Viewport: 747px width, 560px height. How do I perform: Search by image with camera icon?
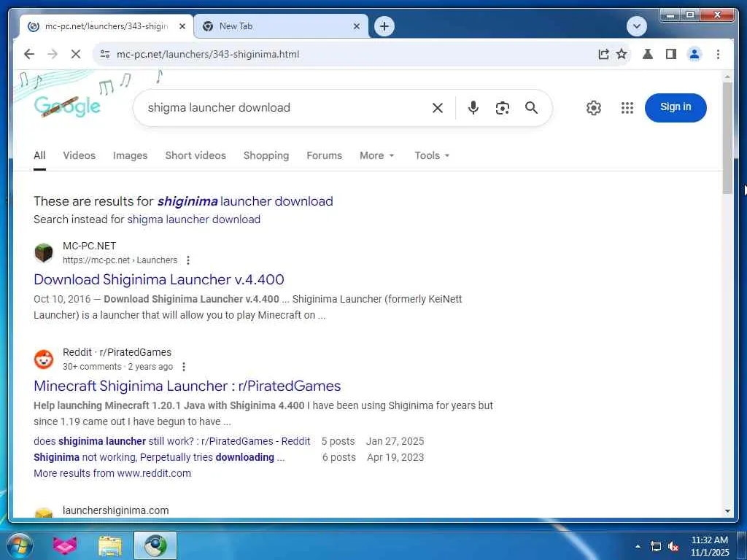pos(502,108)
